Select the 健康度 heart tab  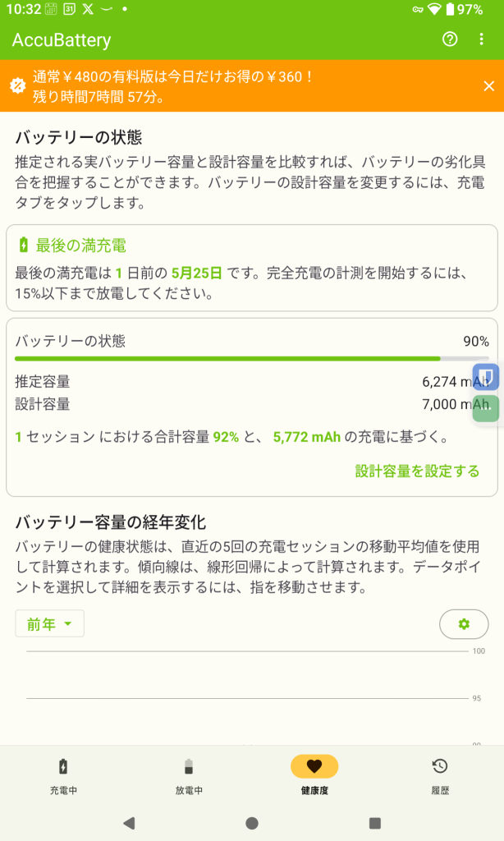(x=314, y=774)
